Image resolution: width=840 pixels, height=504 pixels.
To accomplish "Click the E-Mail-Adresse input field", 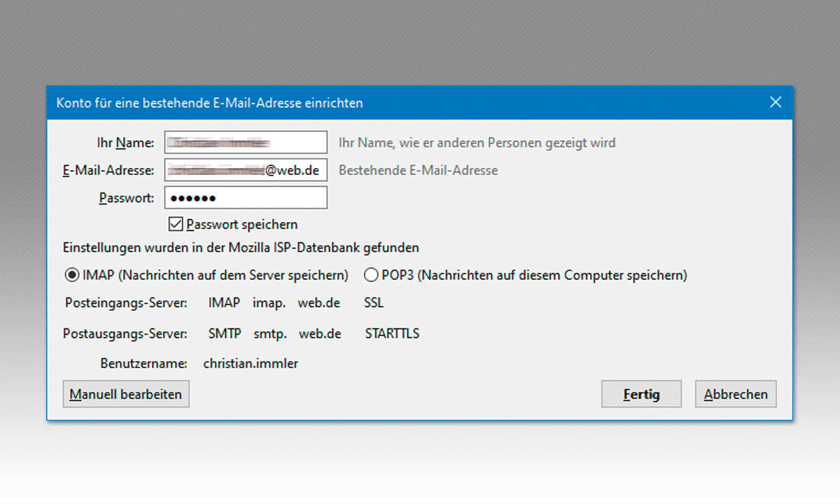I will [246, 170].
